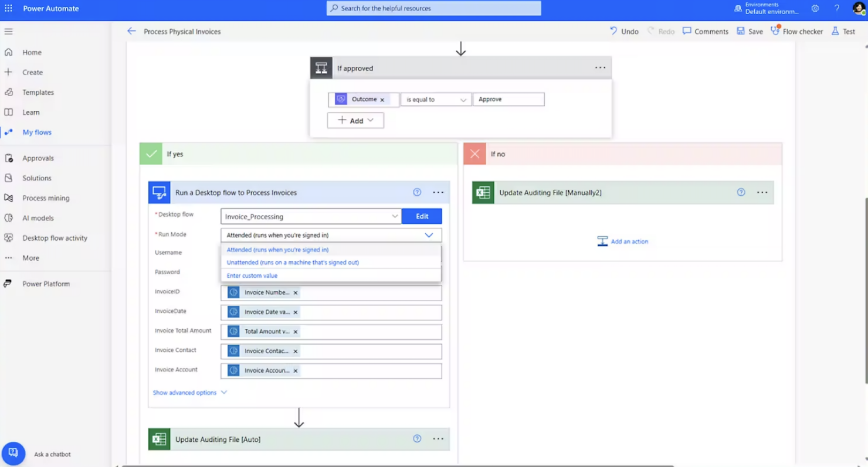
Task: Open the settings gear icon
Action: pos(815,8)
